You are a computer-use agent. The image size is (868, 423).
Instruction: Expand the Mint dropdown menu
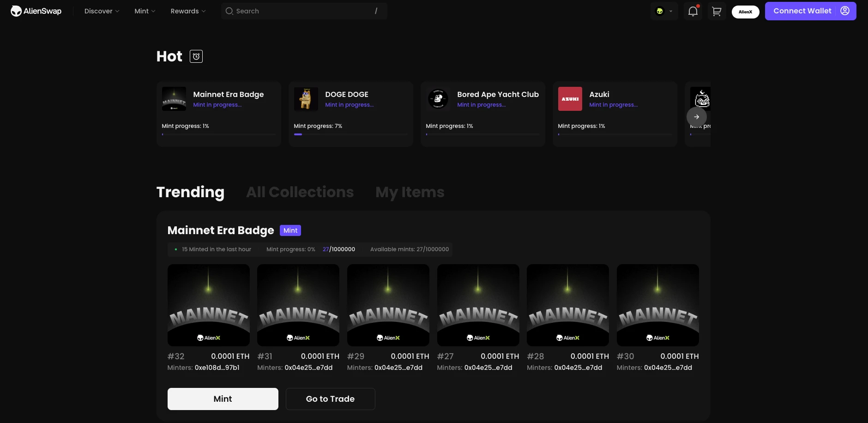(145, 11)
